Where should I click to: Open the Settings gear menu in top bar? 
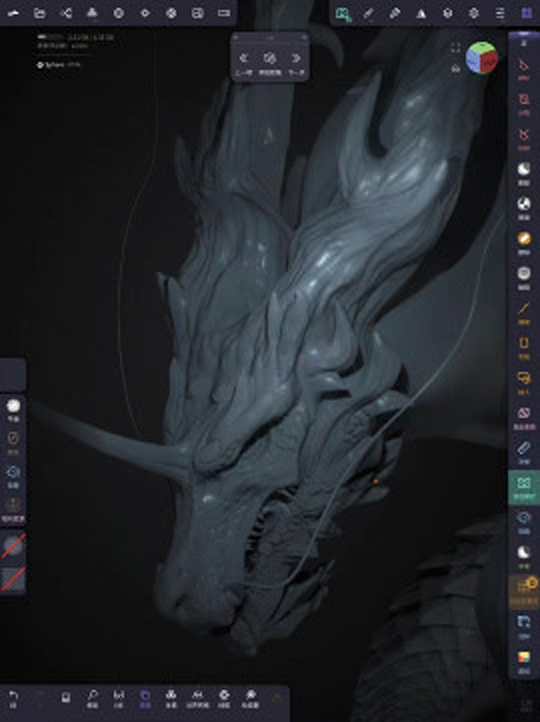pyautogui.click(x=474, y=13)
